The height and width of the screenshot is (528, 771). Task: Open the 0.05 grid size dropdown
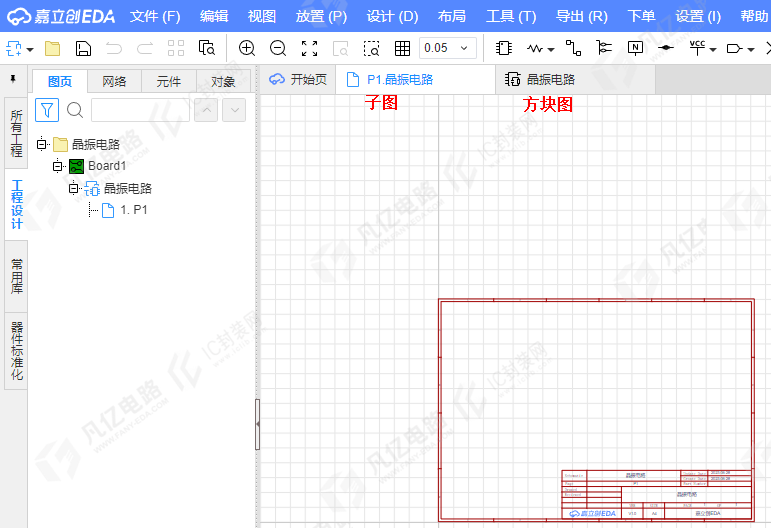[448, 48]
